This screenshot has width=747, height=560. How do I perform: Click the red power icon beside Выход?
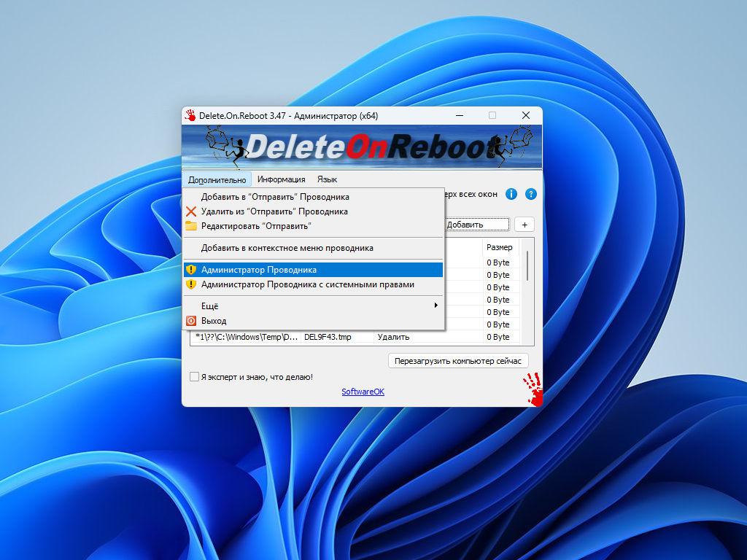tap(191, 321)
